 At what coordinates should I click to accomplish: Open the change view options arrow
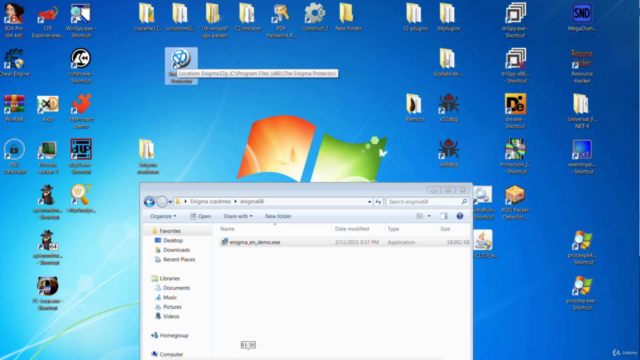pyautogui.click(x=429, y=216)
